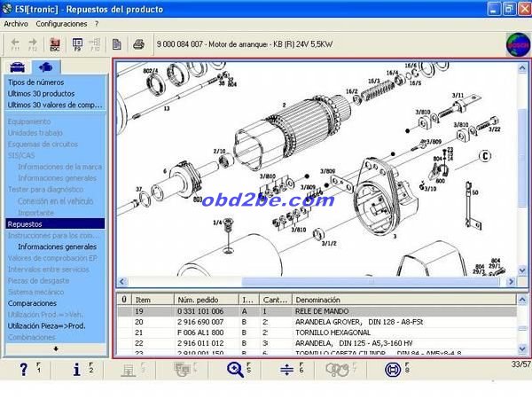Click order number F 006 AL1 800
The image size is (532, 399).
tap(200, 332)
